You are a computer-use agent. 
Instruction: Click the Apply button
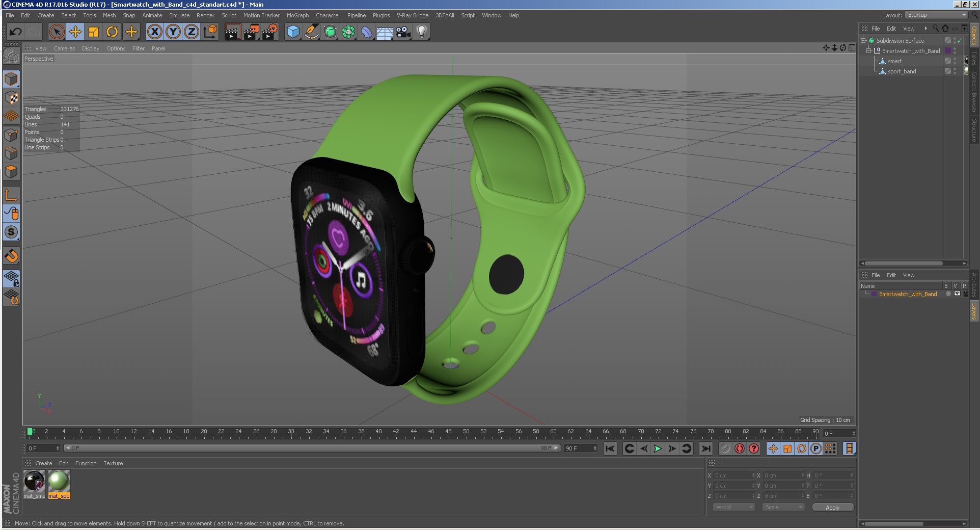[833, 508]
